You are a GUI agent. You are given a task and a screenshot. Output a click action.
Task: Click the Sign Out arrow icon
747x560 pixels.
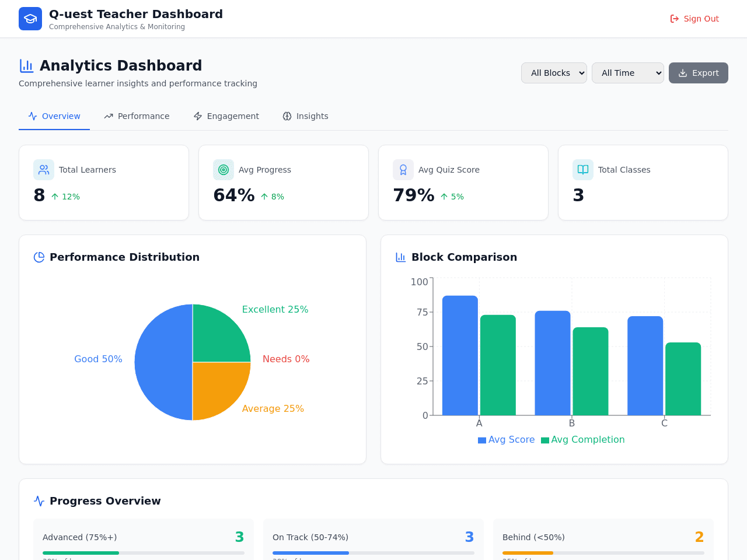pyautogui.click(x=675, y=19)
